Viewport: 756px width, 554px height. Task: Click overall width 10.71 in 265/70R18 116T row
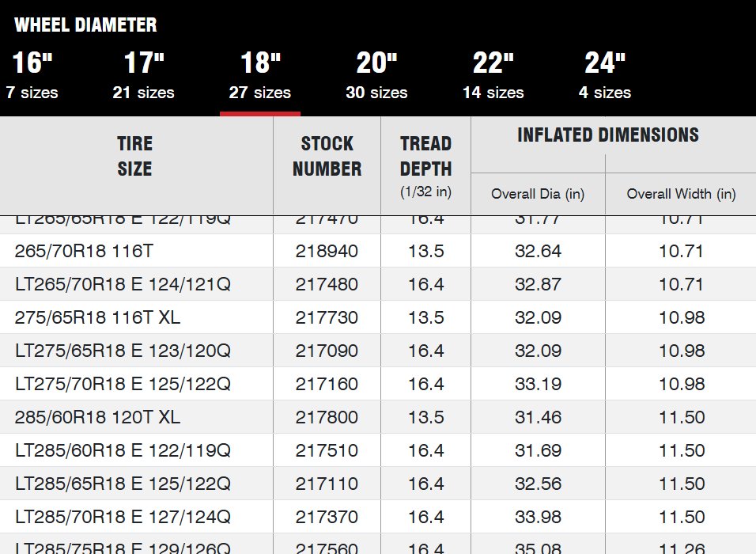point(681,251)
